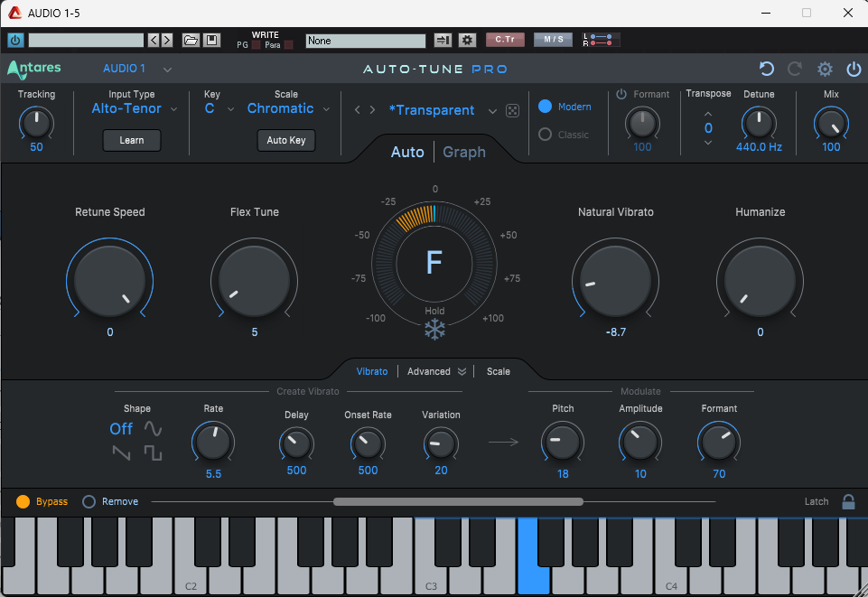Click the L/R channel routing icon

[x=602, y=40]
